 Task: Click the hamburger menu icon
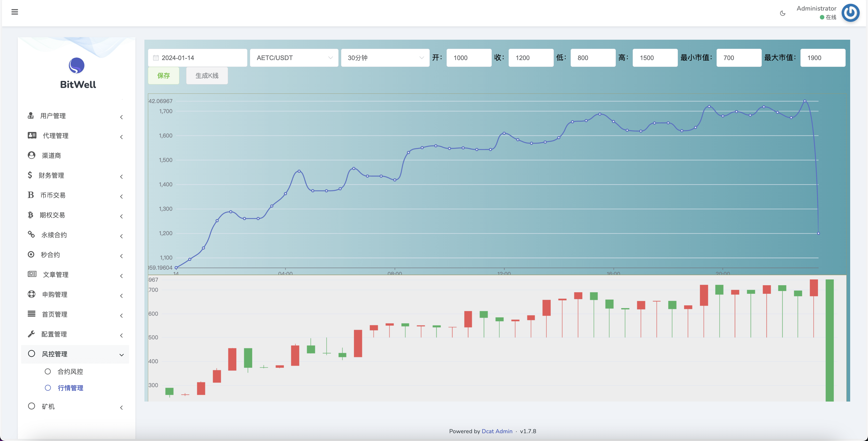tap(15, 12)
